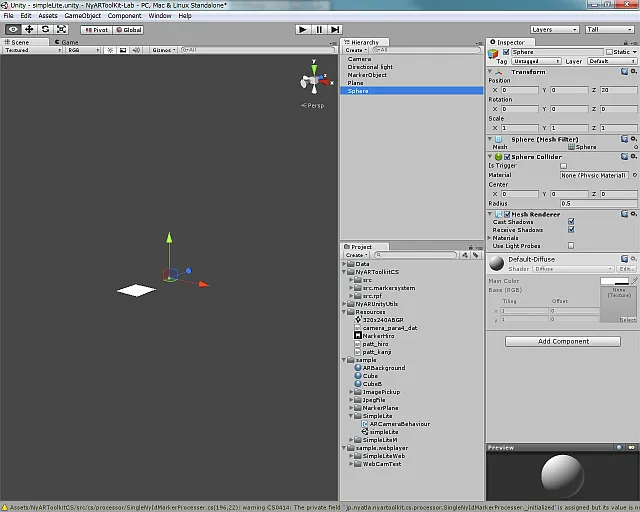Select the Scale tool
This screenshot has width=640, height=512.
(61, 29)
